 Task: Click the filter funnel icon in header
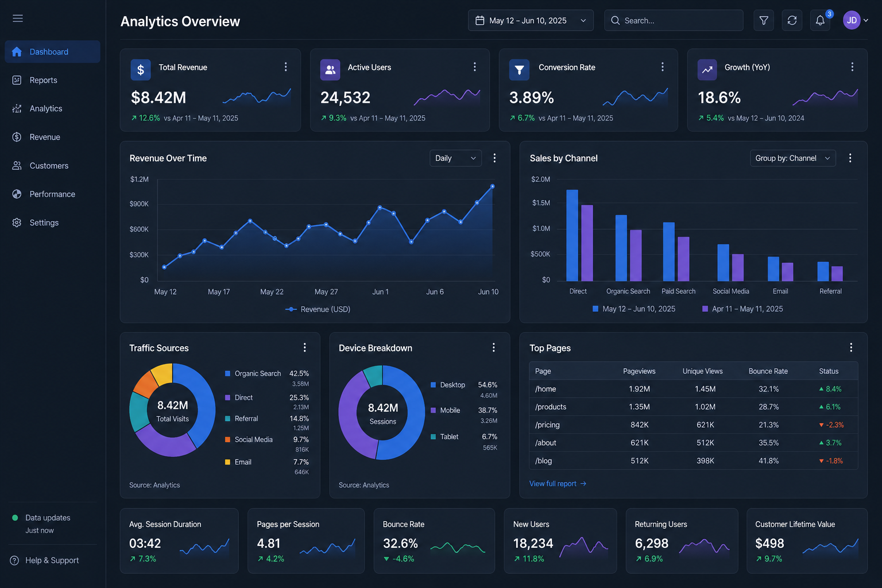point(764,21)
